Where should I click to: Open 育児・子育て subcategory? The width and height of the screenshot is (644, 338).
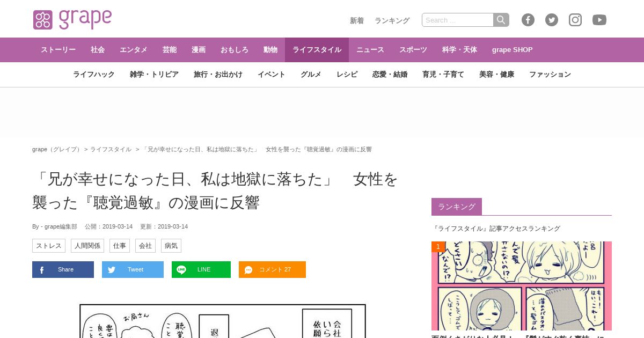click(x=443, y=75)
